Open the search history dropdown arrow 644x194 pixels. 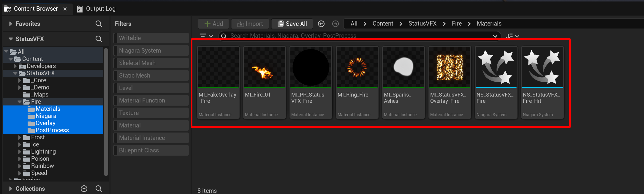coord(495,36)
